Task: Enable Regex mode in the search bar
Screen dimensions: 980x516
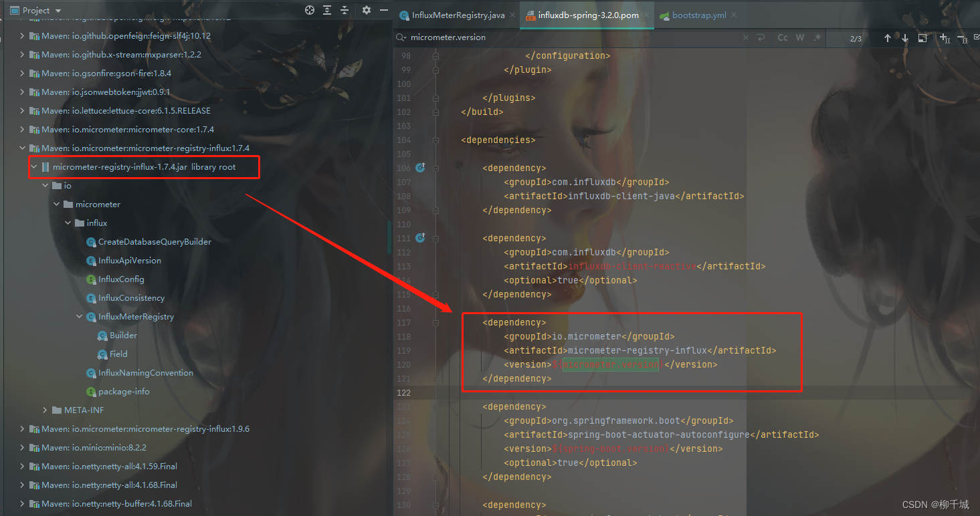Action: click(817, 37)
